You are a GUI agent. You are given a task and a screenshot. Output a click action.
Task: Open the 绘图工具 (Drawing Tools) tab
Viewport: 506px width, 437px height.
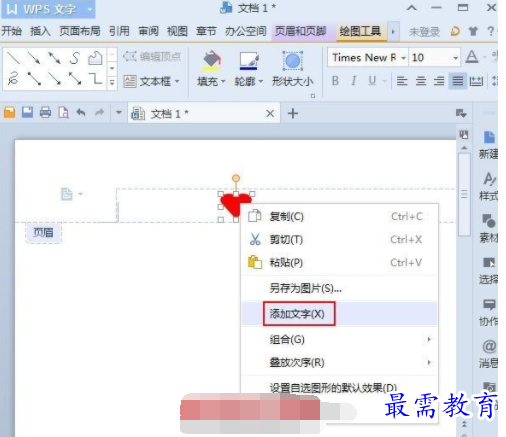[x=360, y=31]
